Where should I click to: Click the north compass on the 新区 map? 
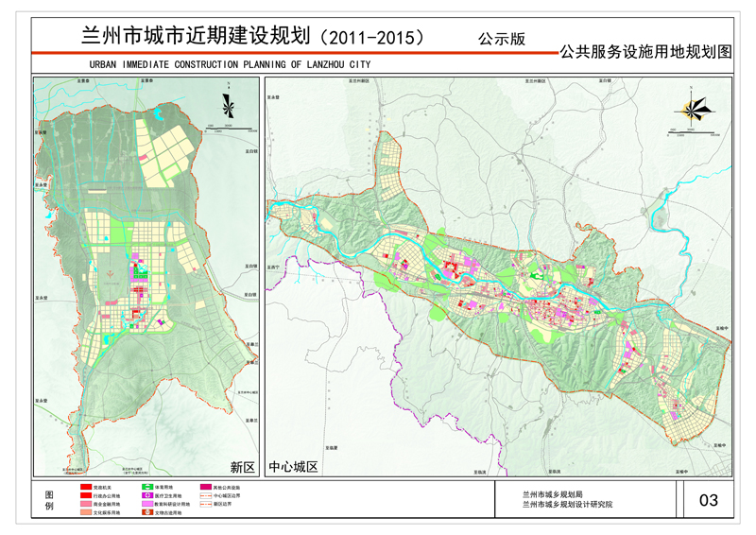pyautogui.click(x=227, y=102)
